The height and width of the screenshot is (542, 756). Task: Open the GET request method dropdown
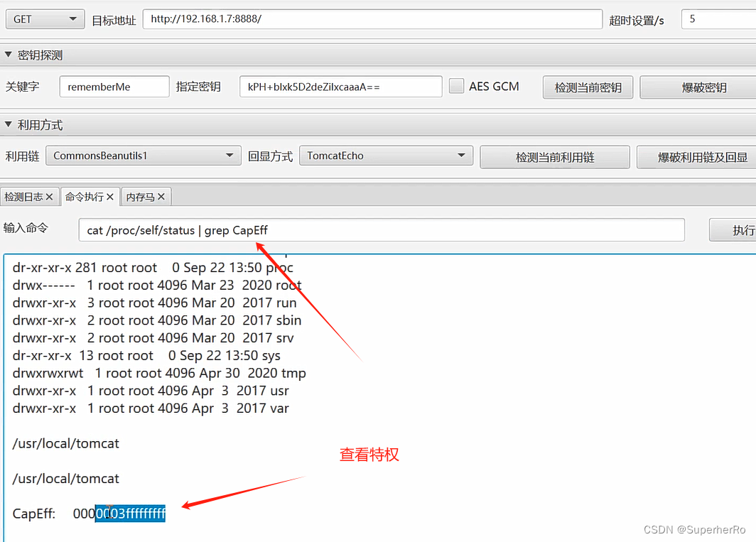pyautogui.click(x=45, y=19)
